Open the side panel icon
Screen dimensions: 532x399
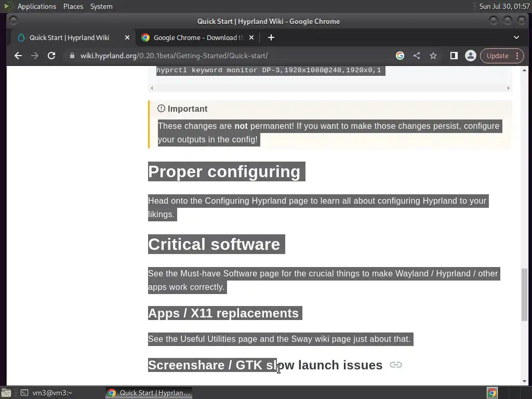(454, 56)
